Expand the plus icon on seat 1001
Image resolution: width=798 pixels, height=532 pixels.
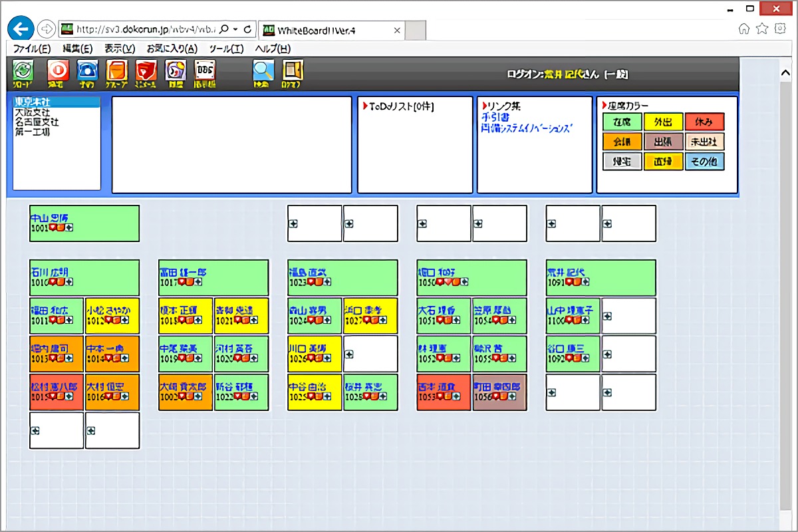pyautogui.click(x=68, y=227)
